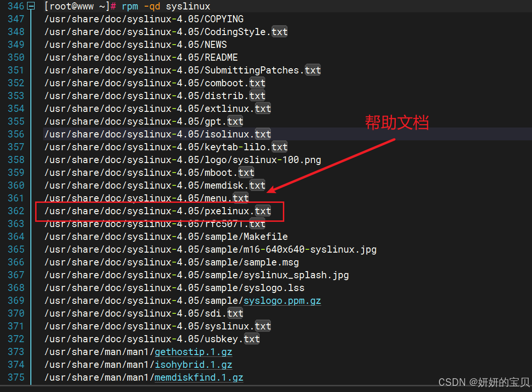Select the line ending in COPYING
The image size is (532, 392).
point(144,19)
